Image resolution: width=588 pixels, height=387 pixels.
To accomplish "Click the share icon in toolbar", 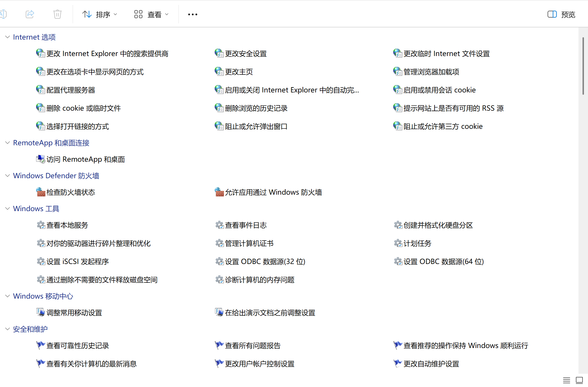I will [30, 14].
